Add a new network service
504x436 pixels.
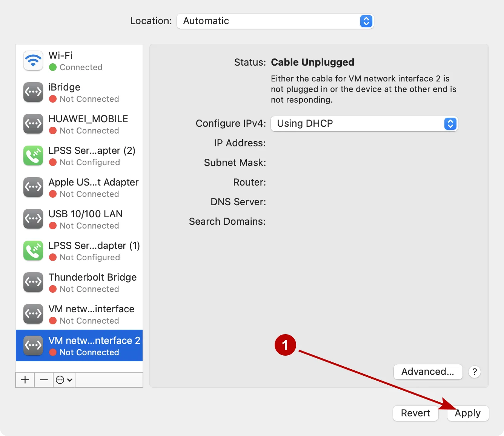pos(25,380)
